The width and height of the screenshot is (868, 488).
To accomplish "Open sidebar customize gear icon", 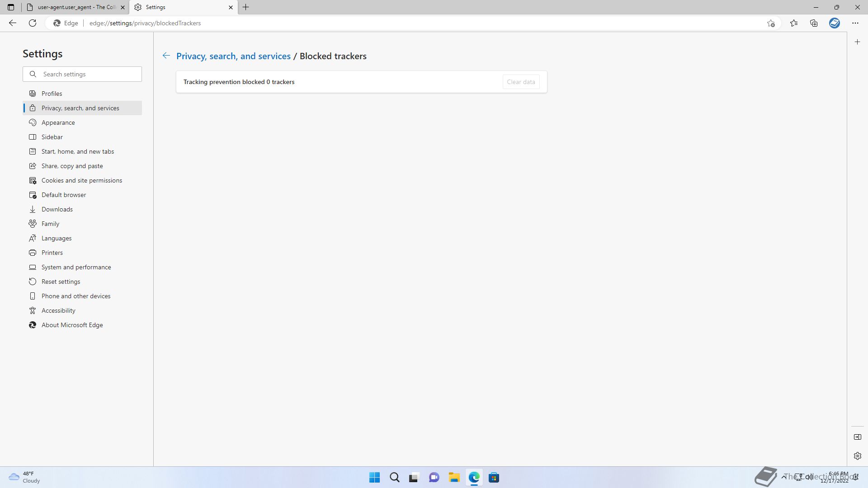I will click(858, 456).
